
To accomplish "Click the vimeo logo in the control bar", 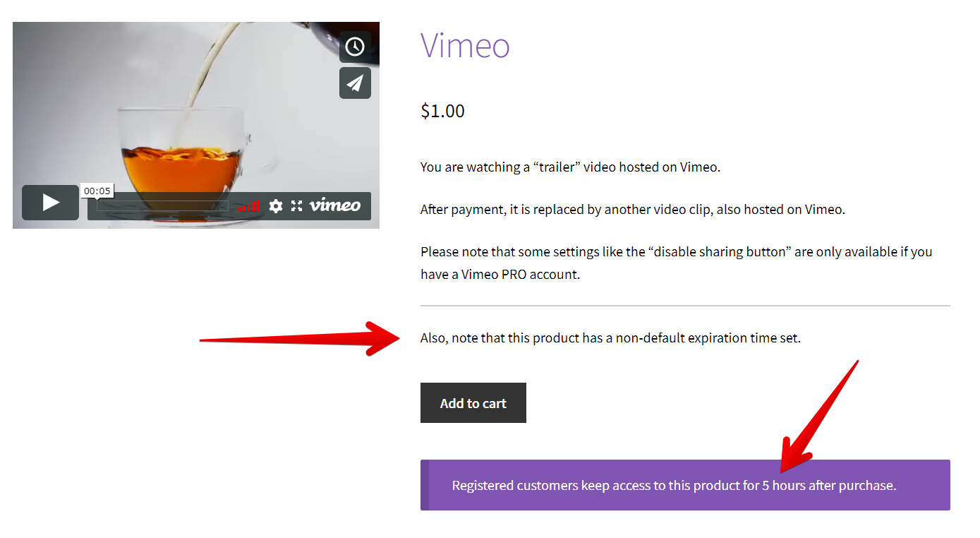I will click(335, 205).
